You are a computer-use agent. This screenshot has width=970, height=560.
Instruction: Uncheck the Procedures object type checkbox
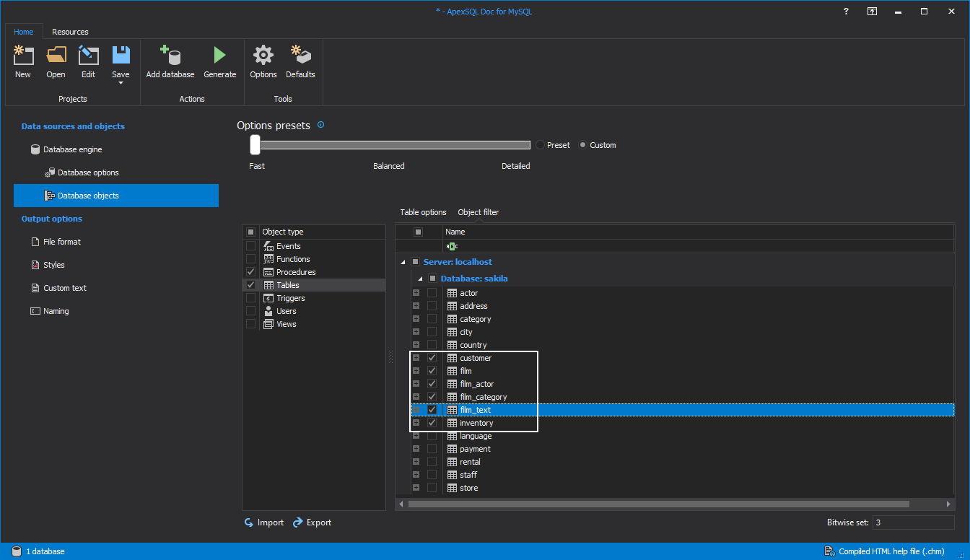click(250, 272)
